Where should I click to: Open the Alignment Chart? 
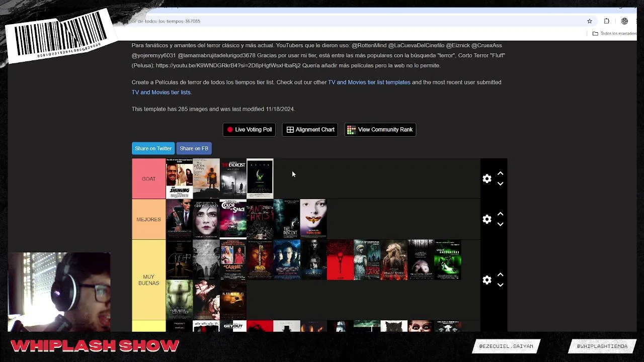[310, 130]
